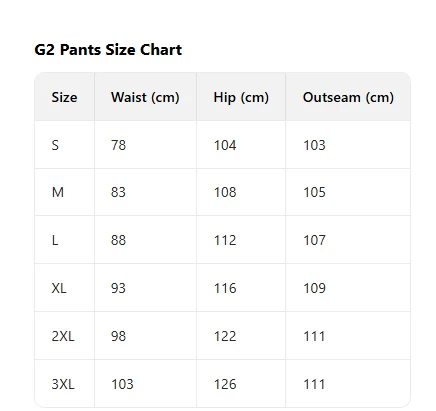This screenshot has width=436, height=411.
Task: Click the S size row label
Action: [x=55, y=145]
